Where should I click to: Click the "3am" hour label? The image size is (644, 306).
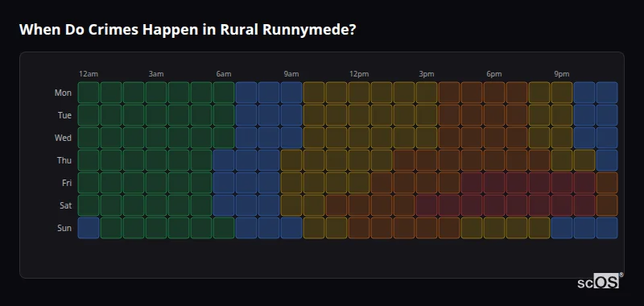tap(156, 74)
